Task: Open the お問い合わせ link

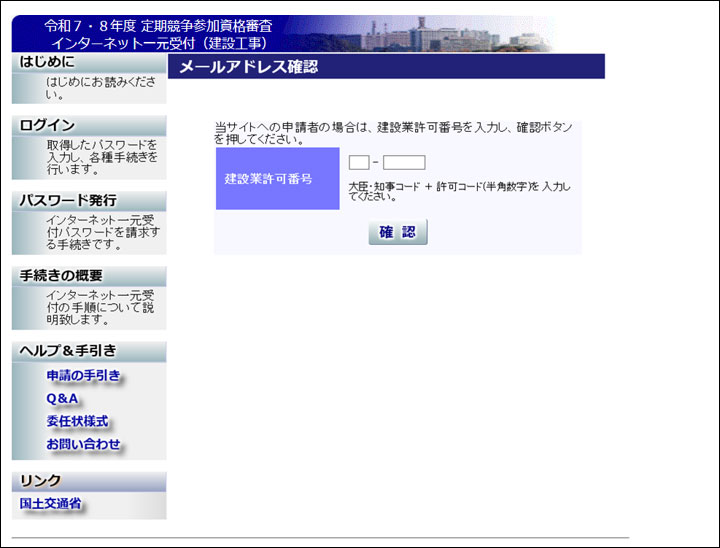Action: tap(83, 444)
